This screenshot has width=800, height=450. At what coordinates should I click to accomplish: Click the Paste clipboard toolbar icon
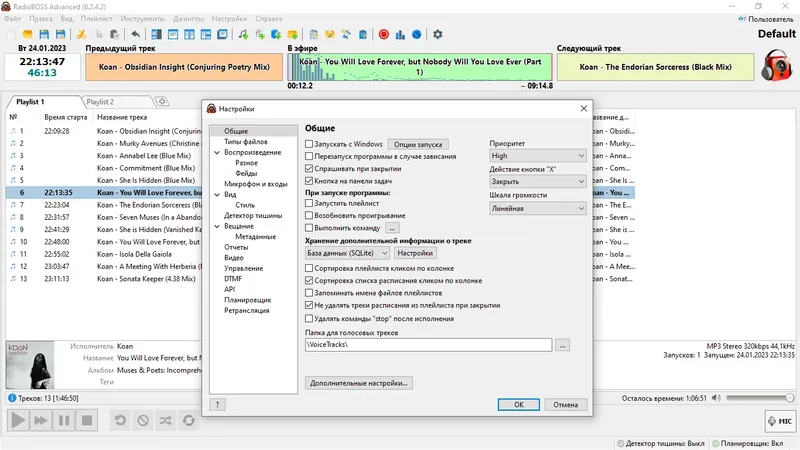point(115,35)
